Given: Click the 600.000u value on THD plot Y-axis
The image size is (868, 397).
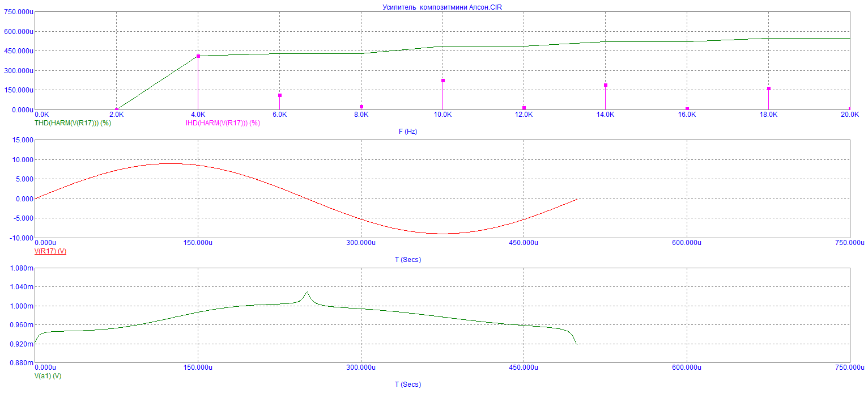Looking at the screenshot, I should (x=18, y=32).
